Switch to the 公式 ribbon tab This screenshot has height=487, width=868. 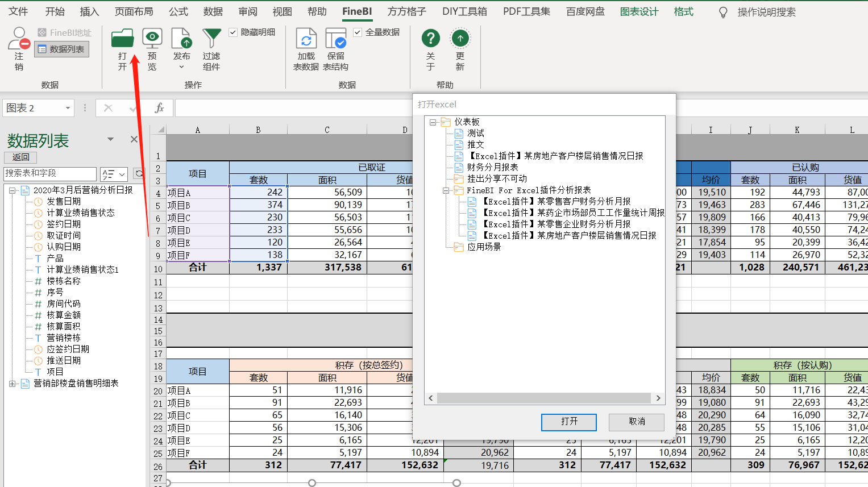point(178,11)
